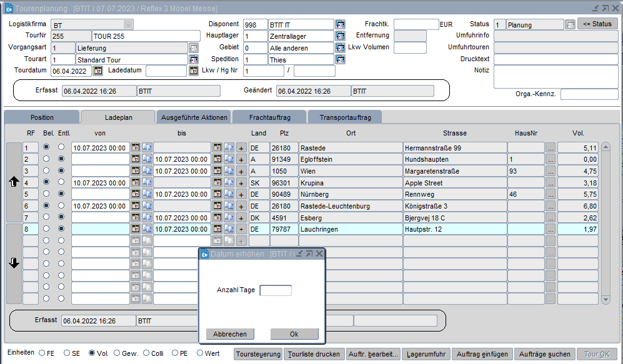623x364 pixels.
Task: Select the Bel. radio button in row 2
Action: [x=46, y=159]
